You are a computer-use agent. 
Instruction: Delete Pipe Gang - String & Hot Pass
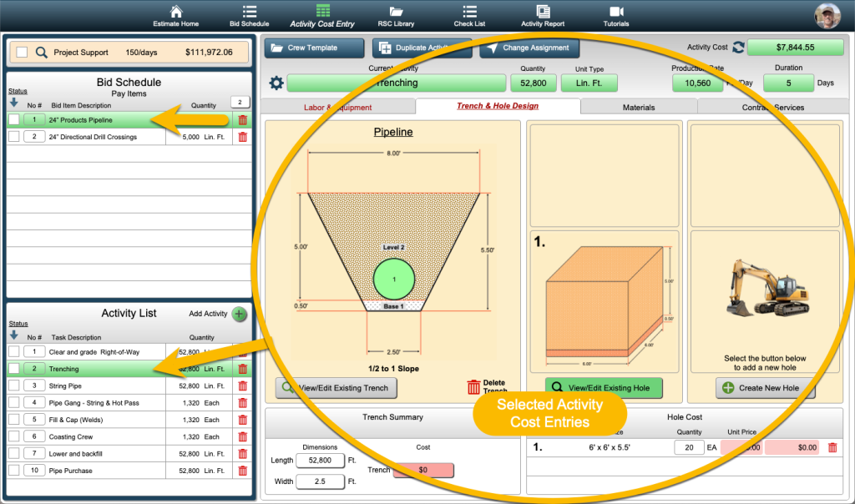pos(243,403)
